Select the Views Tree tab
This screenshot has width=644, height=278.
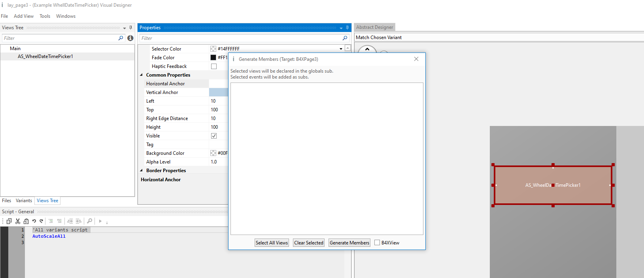click(x=47, y=201)
